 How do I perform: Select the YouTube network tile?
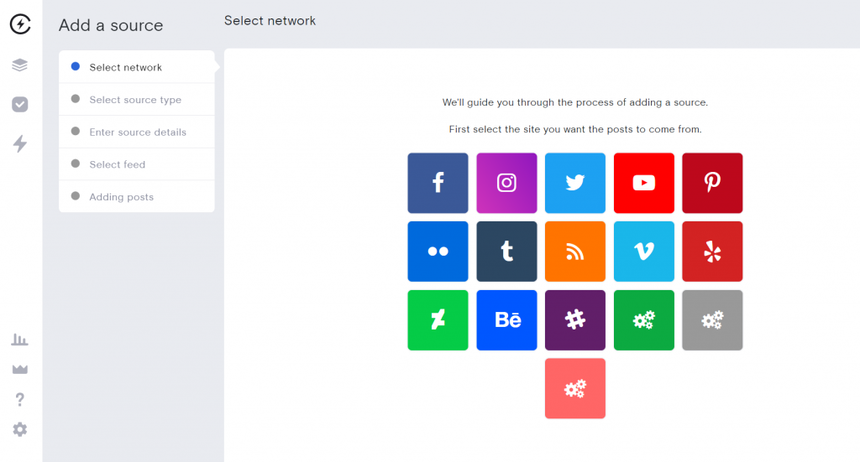pos(644,183)
